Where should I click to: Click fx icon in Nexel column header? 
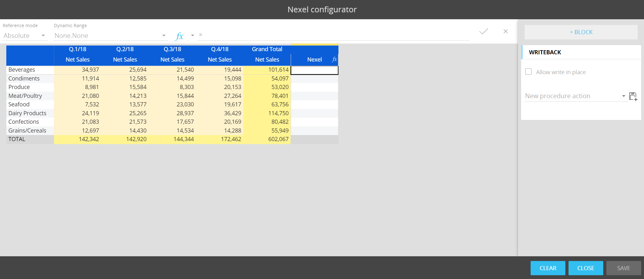pyautogui.click(x=334, y=59)
